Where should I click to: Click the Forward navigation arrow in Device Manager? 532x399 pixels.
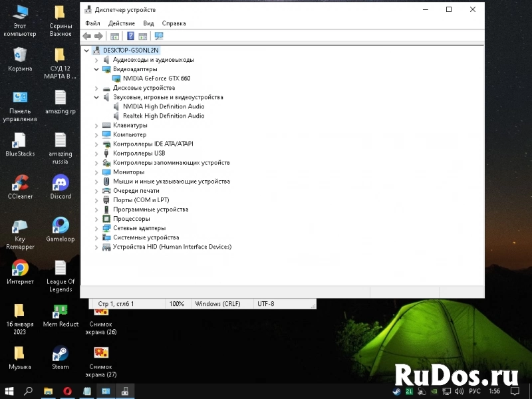(98, 36)
